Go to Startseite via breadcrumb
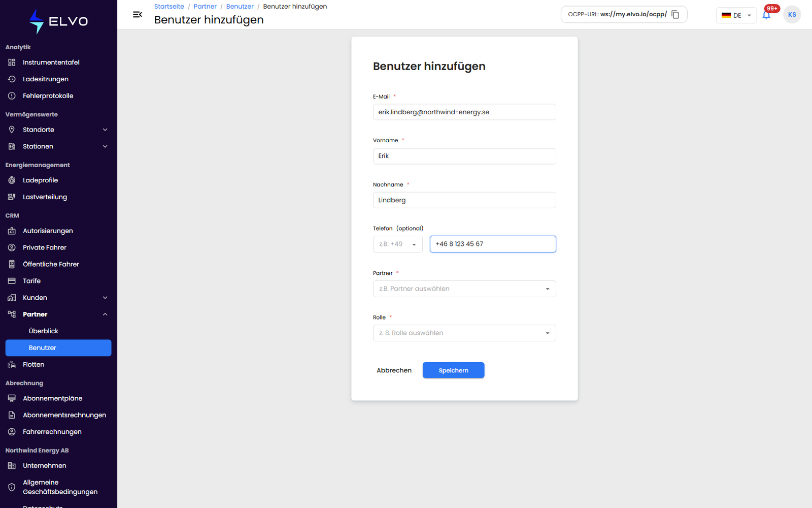Screen dimensions: 812x508 click(169, 7)
